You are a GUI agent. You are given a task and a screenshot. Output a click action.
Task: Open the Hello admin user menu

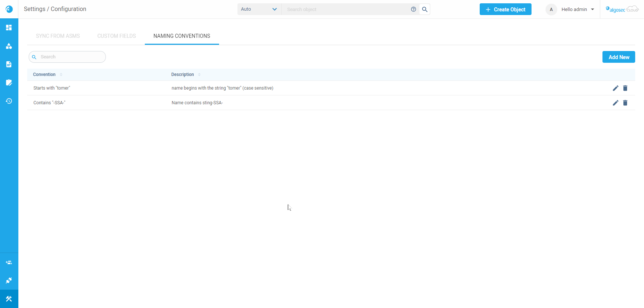[x=577, y=10]
